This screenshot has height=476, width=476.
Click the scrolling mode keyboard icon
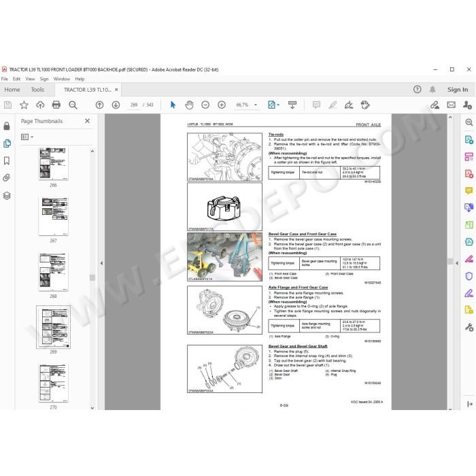point(292,105)
